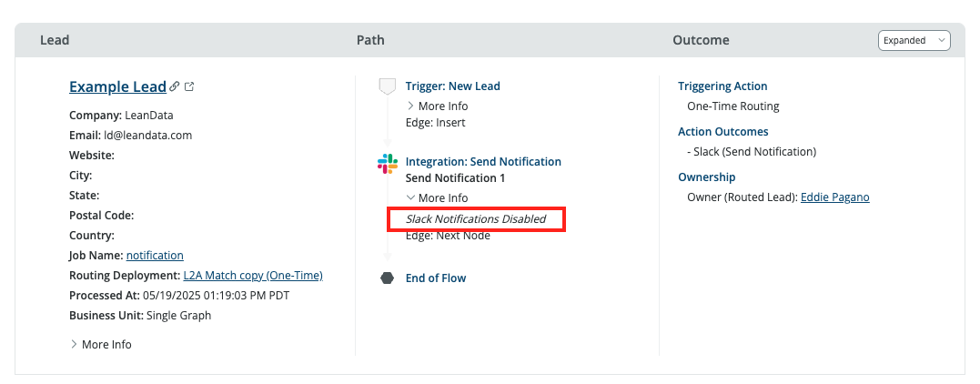The width and height of the screenshot is (980, 384).
Task: Click the Trigger: New Lead node icon
Action: click(387, 86)
